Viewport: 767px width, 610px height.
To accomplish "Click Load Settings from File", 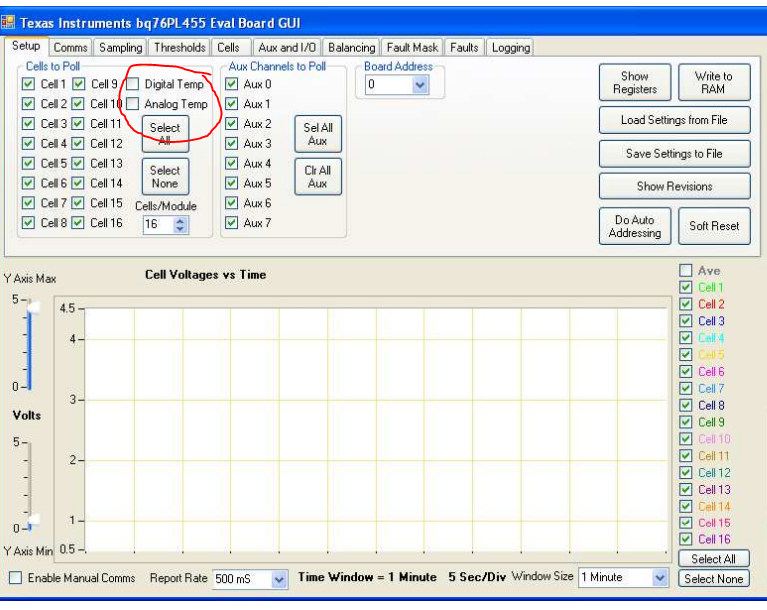I will tap(675, 120).
